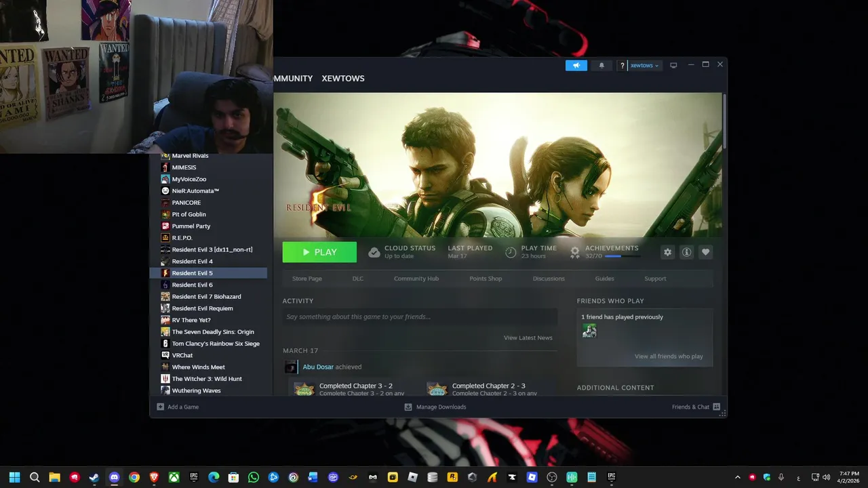Open the XEWTOWS profile menu

[343, 79]
